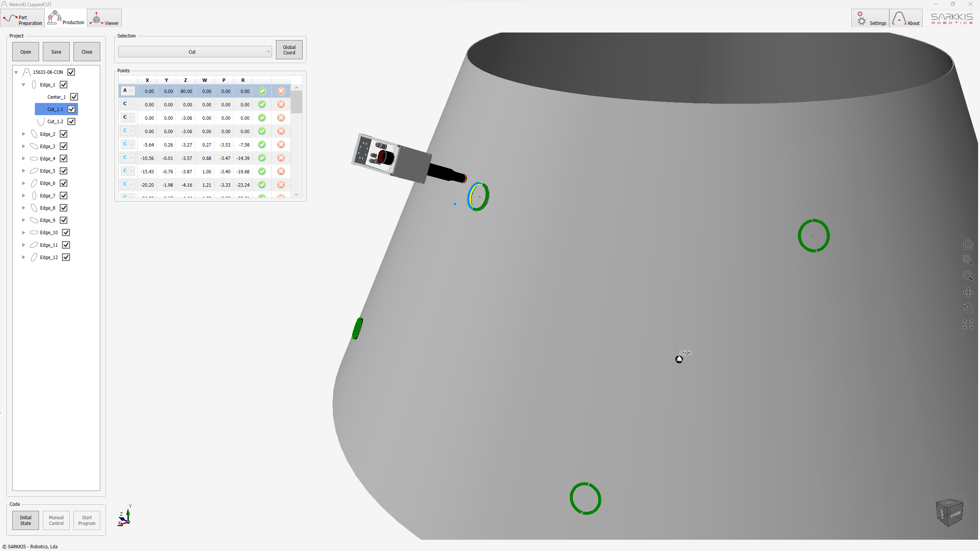Click the Open project button

pos(26,52)
